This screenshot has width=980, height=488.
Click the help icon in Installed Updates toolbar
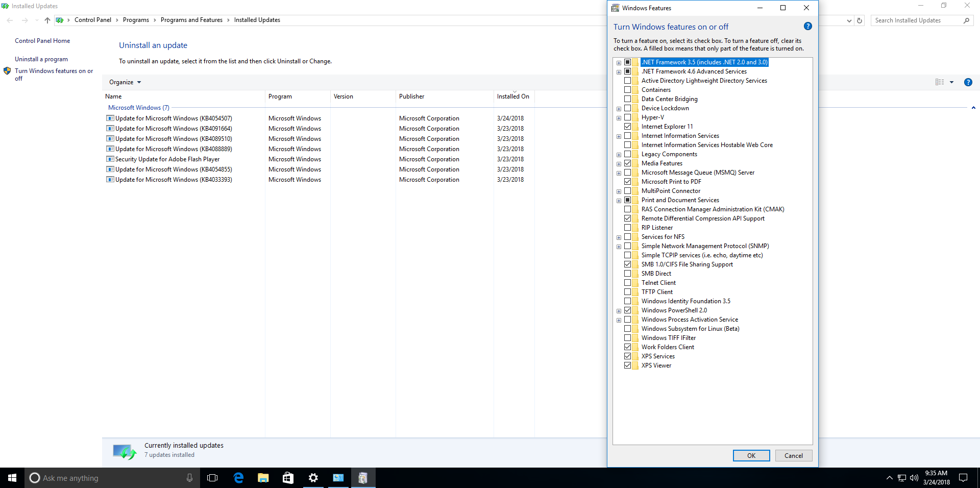click(x=968, y=82)
